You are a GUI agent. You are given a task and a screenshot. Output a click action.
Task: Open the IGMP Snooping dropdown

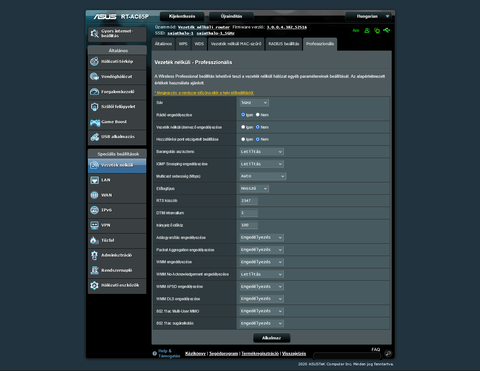(x=262, y=164)
